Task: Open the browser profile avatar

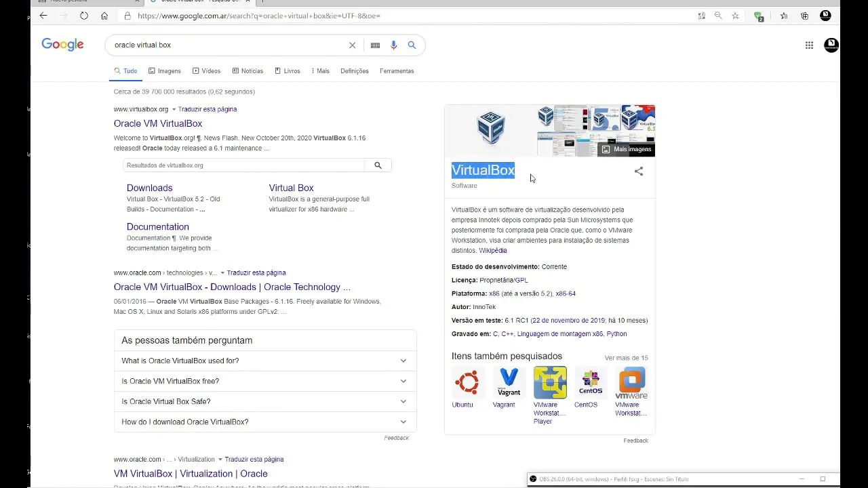Action: click(825, 16)
